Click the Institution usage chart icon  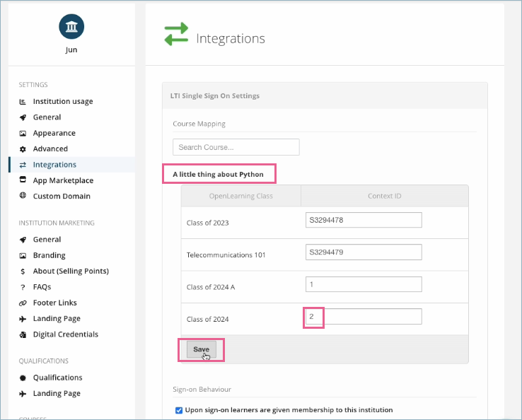(x=23, y=102)
